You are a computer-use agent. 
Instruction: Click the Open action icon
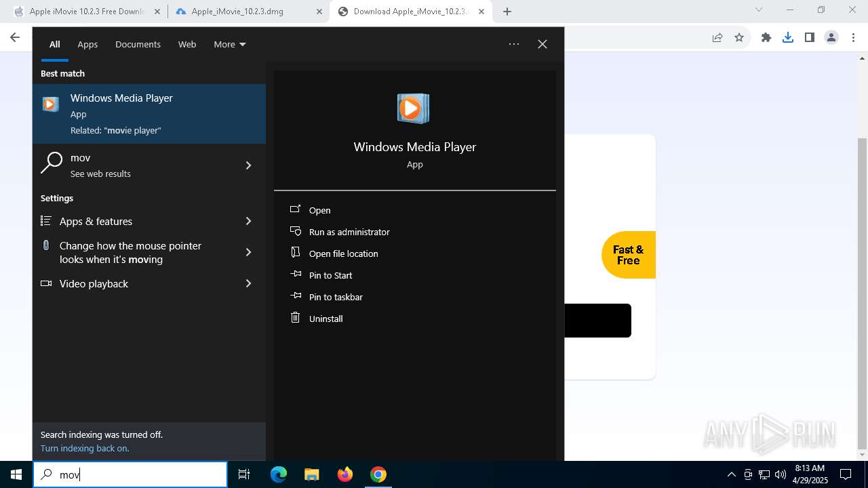pos(295,209)
